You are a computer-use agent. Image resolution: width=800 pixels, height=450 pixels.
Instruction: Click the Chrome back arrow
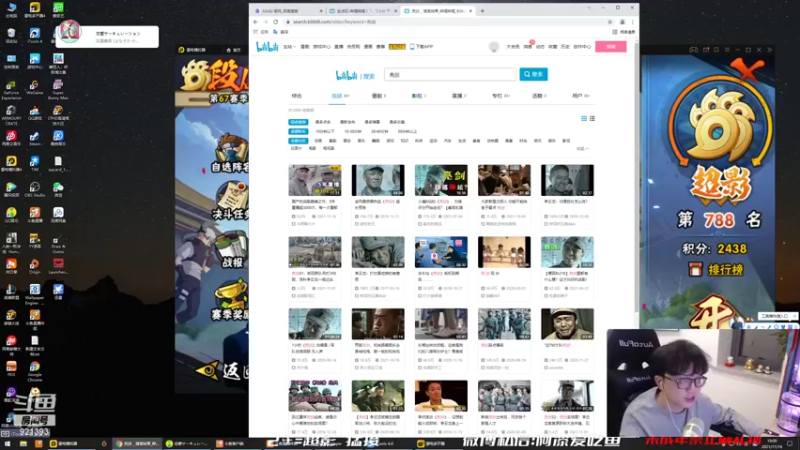(256, 22)
